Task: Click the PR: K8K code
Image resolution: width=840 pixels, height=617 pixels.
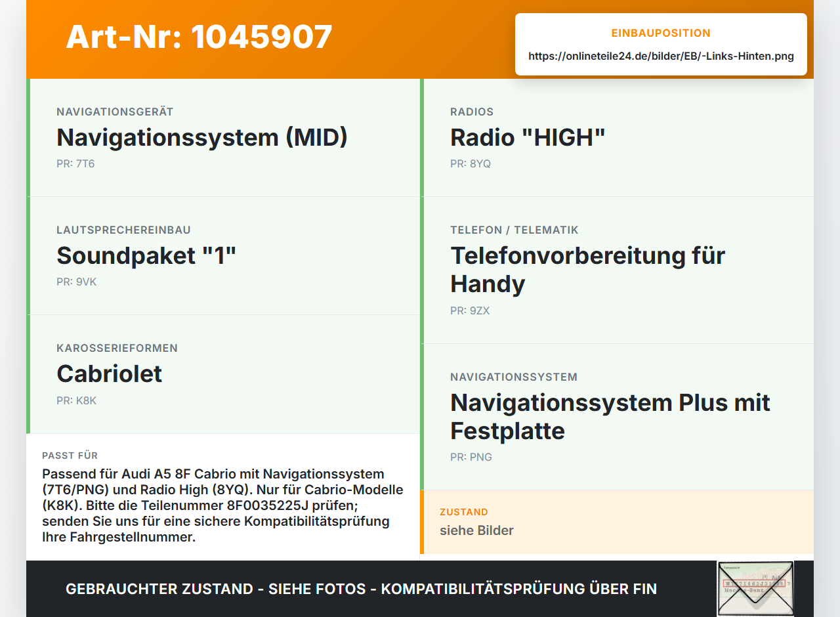Action: (x=76, y=400)
